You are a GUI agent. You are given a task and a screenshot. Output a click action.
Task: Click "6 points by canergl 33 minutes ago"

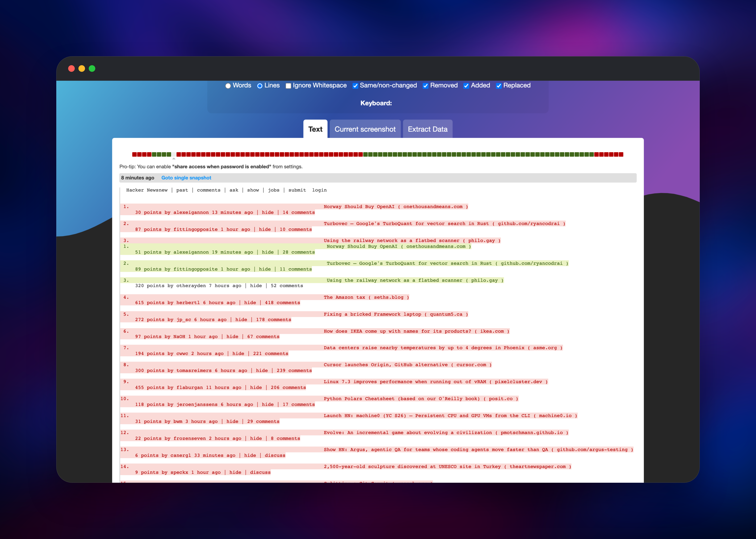[x=185, y=455]
